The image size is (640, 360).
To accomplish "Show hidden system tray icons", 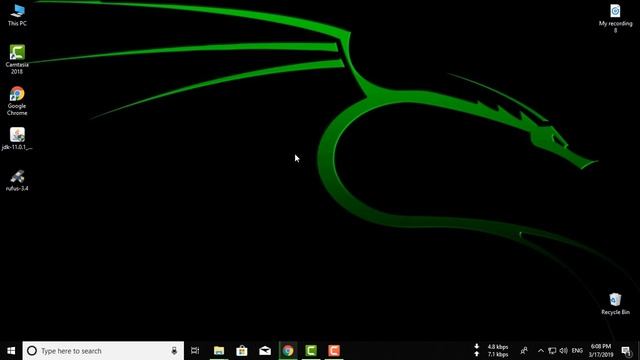I will point(541,351).
